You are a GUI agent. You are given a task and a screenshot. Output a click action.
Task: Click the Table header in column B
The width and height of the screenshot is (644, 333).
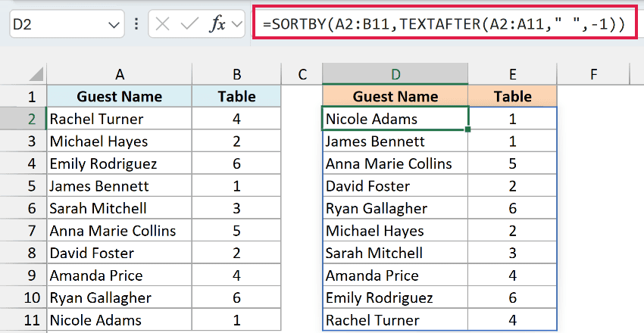tap(236, 96)
